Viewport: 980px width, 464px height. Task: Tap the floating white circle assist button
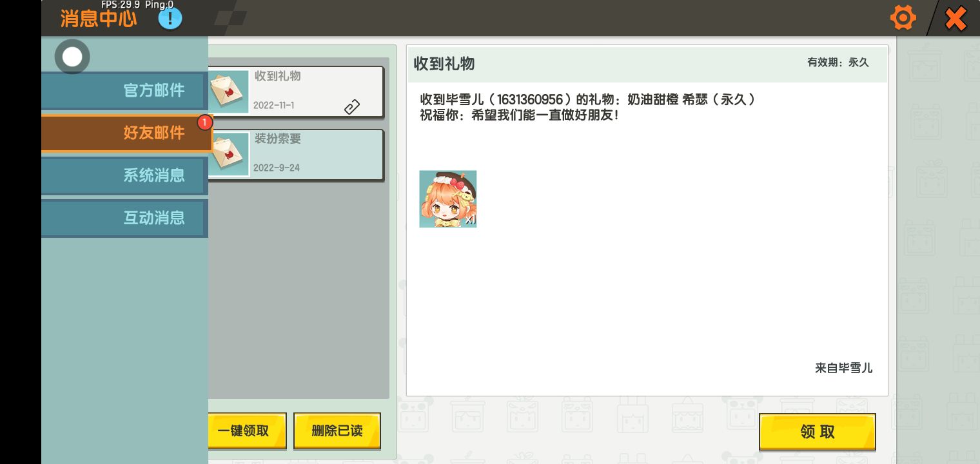72,57
